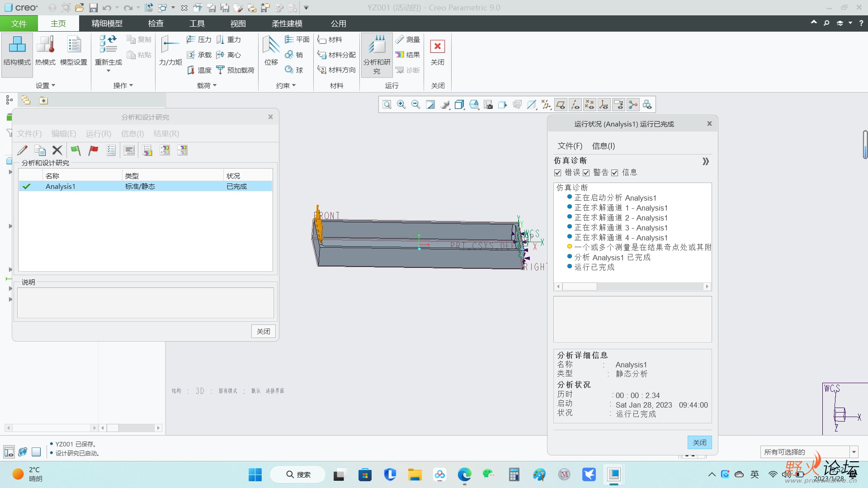
Task: Open 结果 results in ribbon
Action: (x=408, y=55)
